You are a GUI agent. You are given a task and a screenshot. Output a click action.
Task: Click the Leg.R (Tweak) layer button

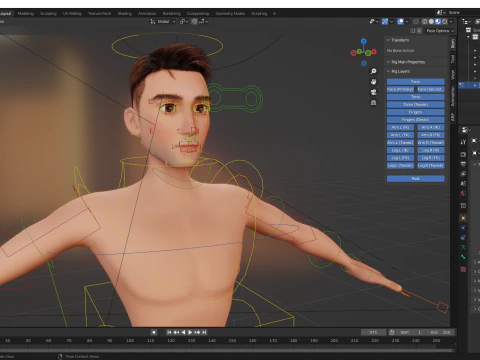[x=431, y=166]
